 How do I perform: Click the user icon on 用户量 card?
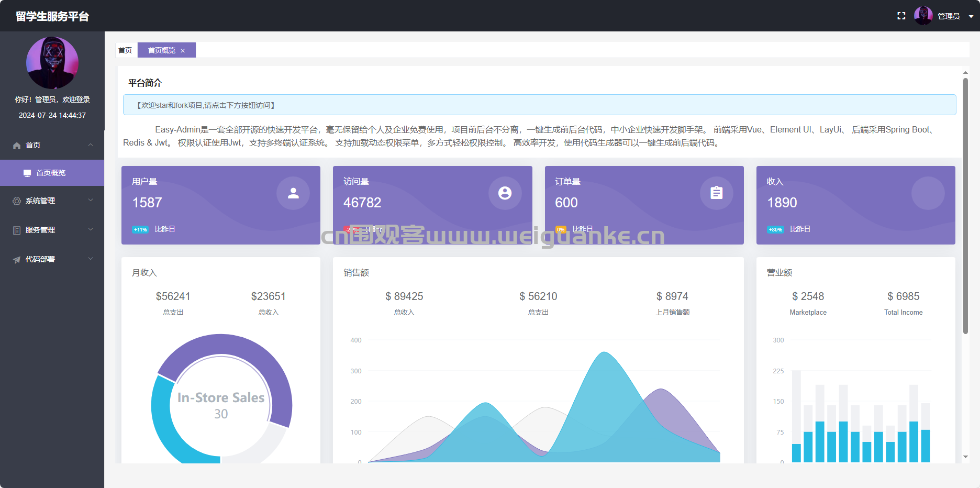(293, 193)
